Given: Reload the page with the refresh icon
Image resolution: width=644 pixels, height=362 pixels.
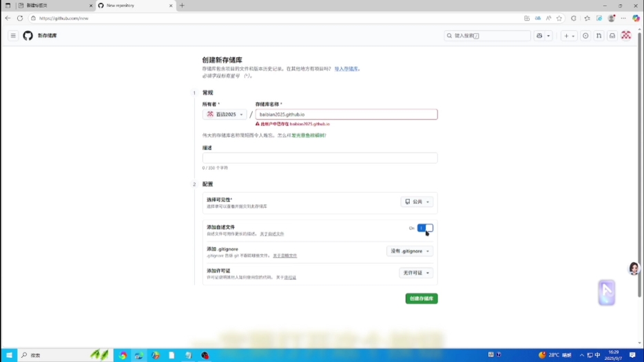Looking at the screenshot, I should (20, 18).
